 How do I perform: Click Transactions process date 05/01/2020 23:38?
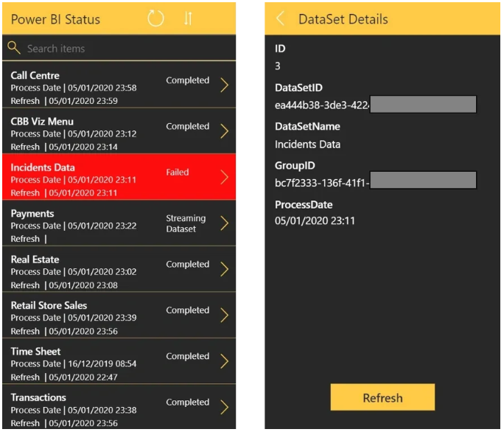pyautogui.click(x=102, y=410)
